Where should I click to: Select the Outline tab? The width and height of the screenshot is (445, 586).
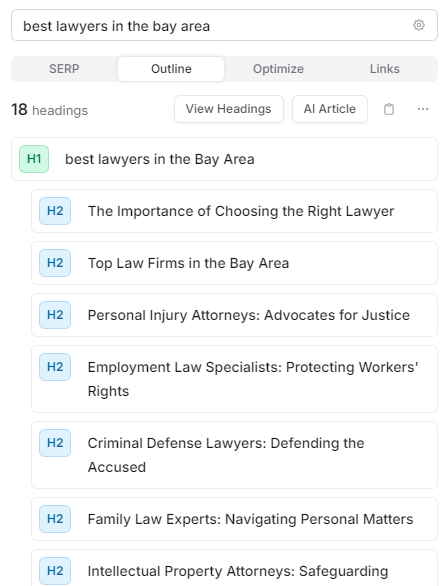[171, 69]
